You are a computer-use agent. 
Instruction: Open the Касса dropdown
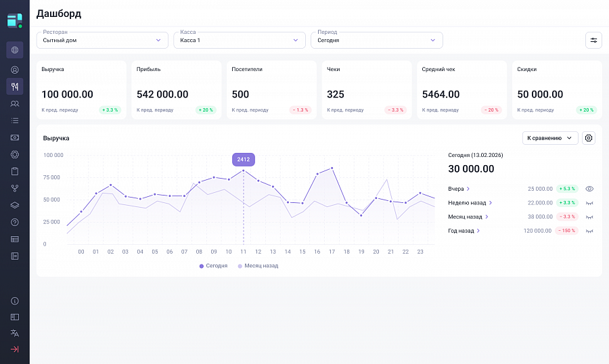click(240, 41)
